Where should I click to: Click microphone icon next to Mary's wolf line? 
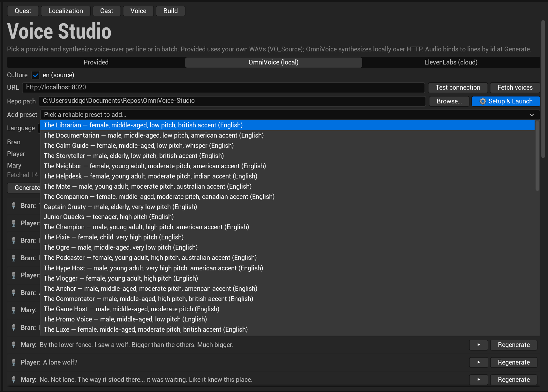click(14, 345)
